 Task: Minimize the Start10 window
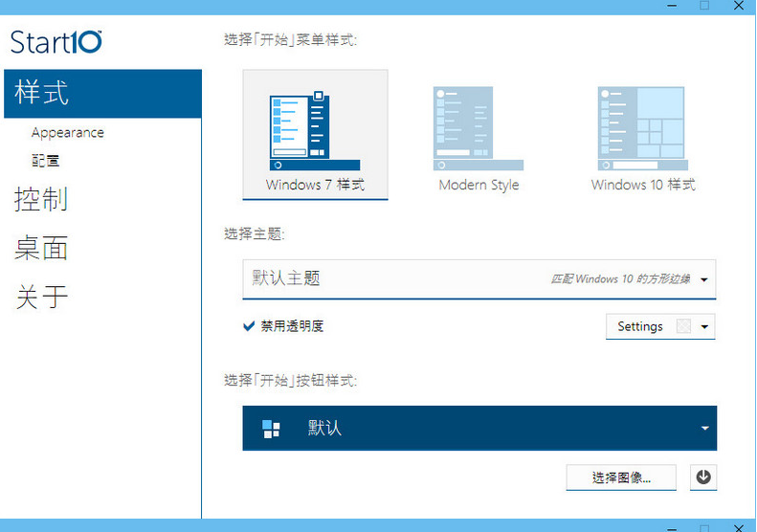672,6
